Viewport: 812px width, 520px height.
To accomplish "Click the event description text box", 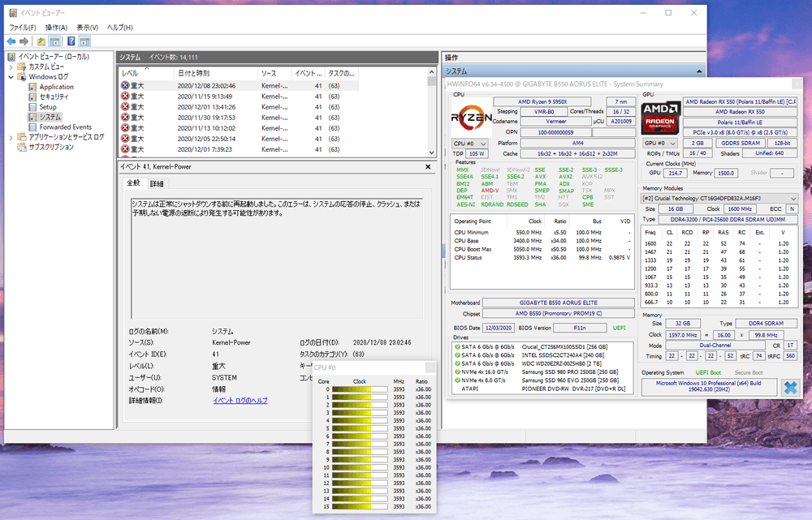I will pos(277,258).
